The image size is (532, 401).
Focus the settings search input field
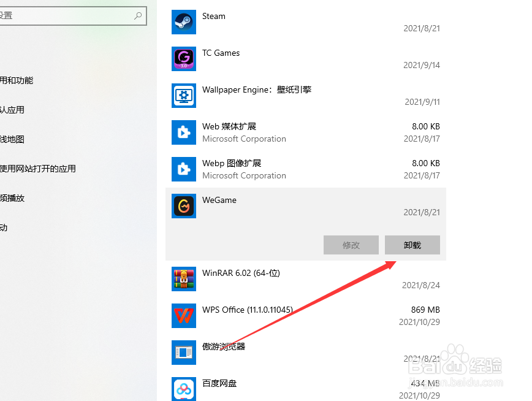[72, 15]
